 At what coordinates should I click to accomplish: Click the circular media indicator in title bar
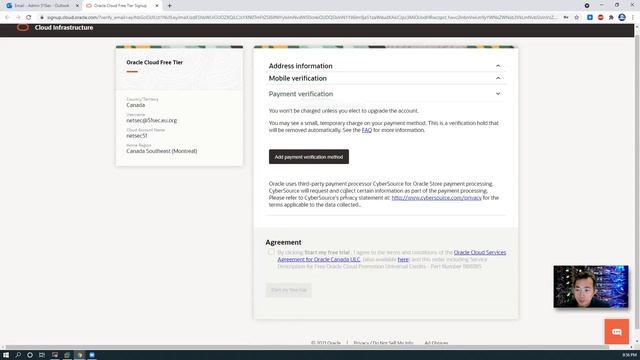coord(587,5)
